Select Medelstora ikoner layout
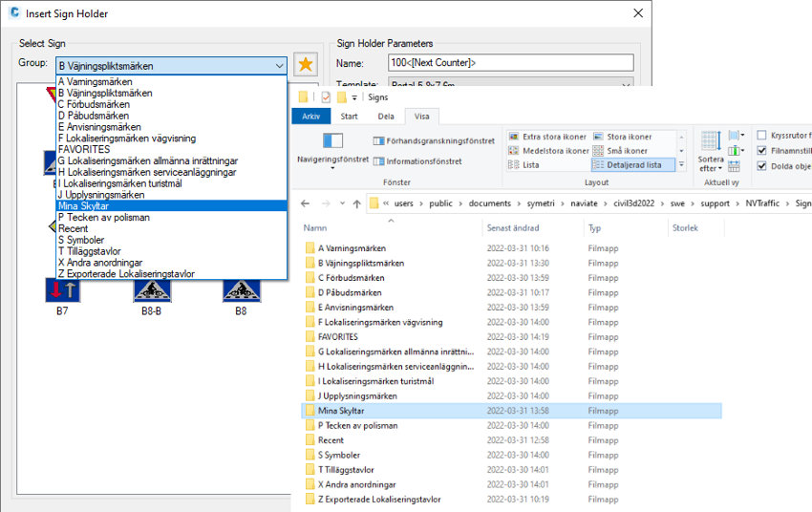 click(x=549, y=151)
